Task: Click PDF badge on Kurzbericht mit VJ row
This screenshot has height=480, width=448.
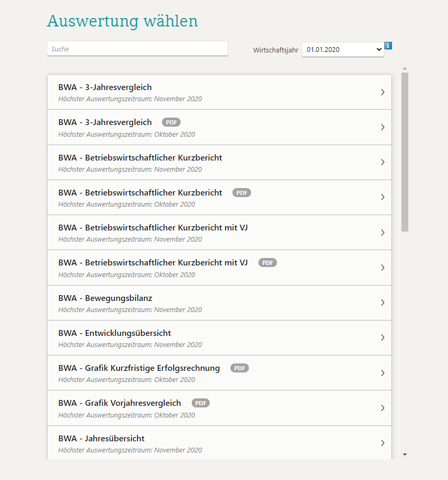Action: point(267,262)
